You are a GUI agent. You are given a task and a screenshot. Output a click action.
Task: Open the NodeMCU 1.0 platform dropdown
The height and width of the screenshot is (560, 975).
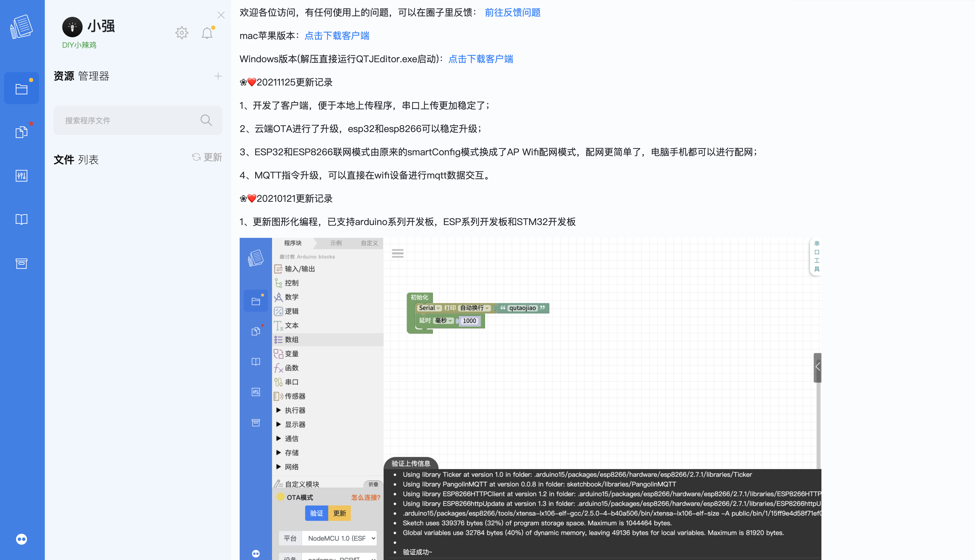pos(339,538)
